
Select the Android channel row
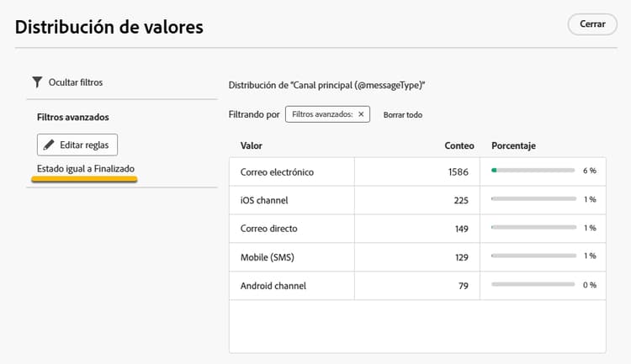click(x=273, y=286)
